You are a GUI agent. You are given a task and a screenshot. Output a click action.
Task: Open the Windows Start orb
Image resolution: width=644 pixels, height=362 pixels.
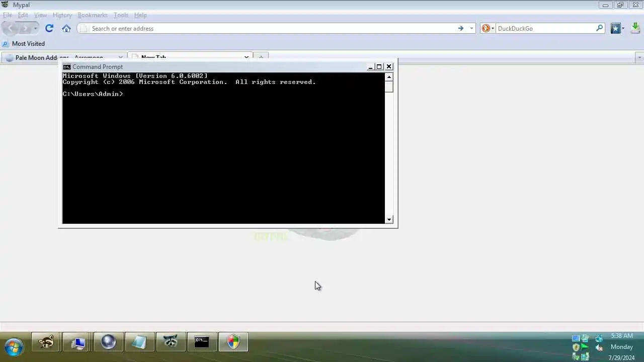(x=14, y=347)
